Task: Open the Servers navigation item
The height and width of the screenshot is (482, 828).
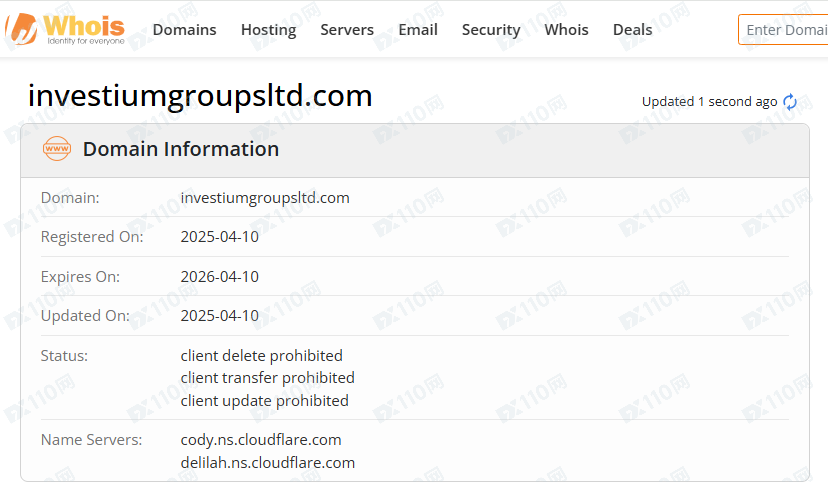Action: coord(347,30)
